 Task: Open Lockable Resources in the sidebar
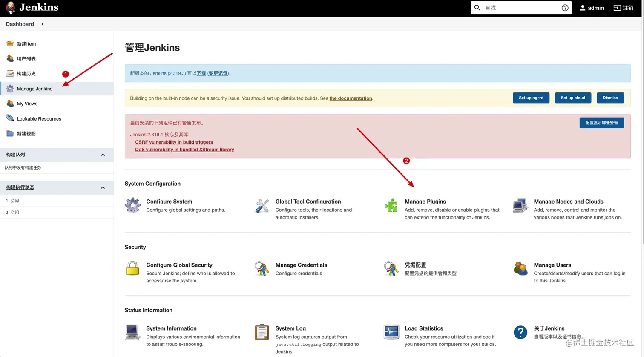pyautogui.click(x=39, y=119)
